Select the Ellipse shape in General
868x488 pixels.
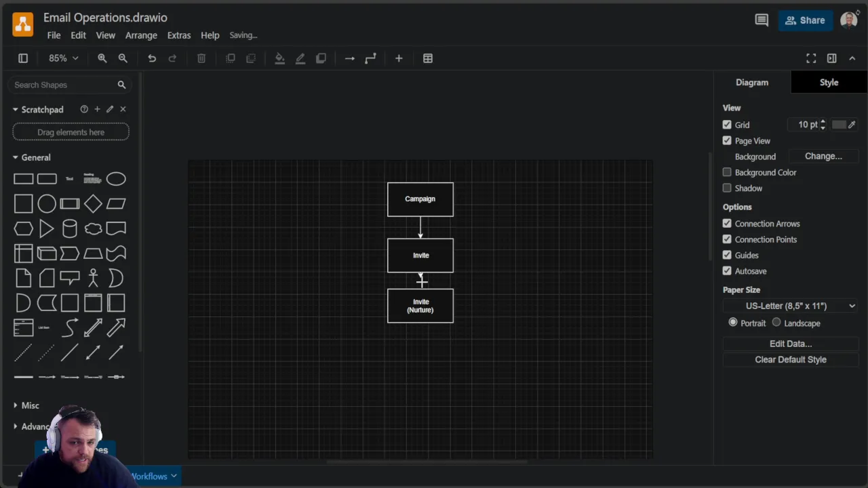pyautogui.click(x=116, y=179)
